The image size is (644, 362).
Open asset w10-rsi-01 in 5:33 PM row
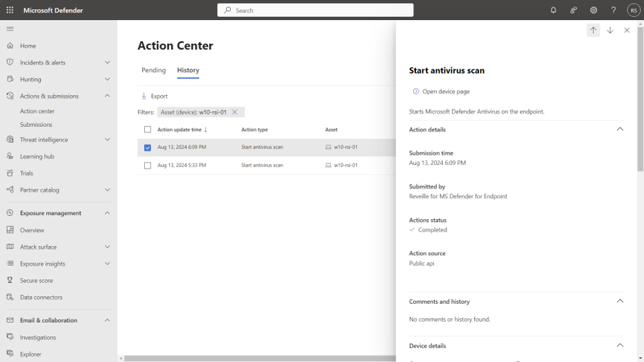click(x=345, y=165)
